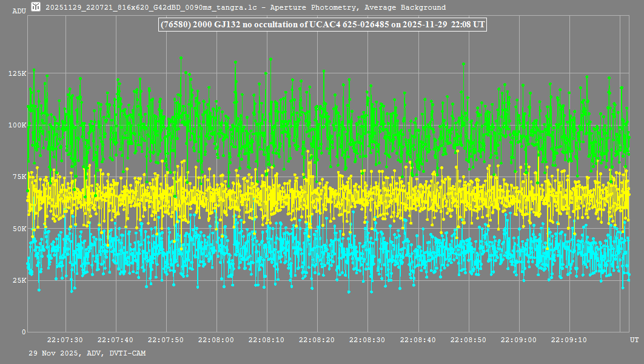
Task: Click the 125K y-axis label
Action: [18, 73]
